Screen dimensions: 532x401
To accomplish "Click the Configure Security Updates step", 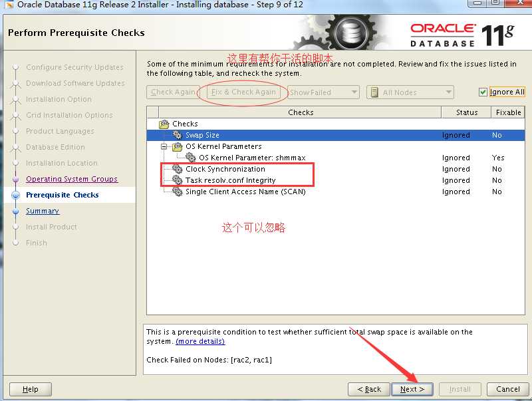I will [x=74, y=67].
